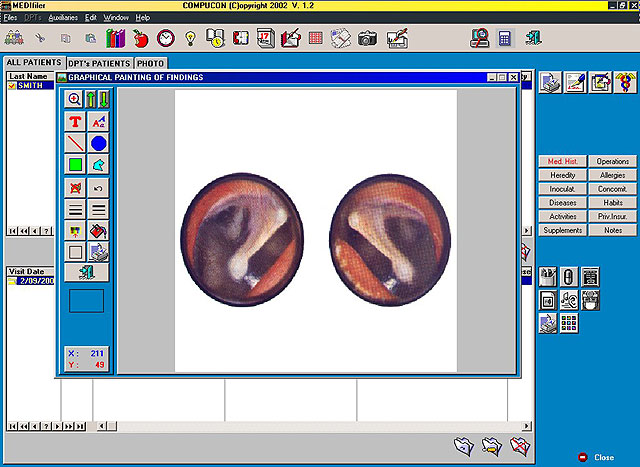Click the red alarm clock toolbar icon
Image resolution: width=640 pixels, height=467 pixels.
coord(166,38)
